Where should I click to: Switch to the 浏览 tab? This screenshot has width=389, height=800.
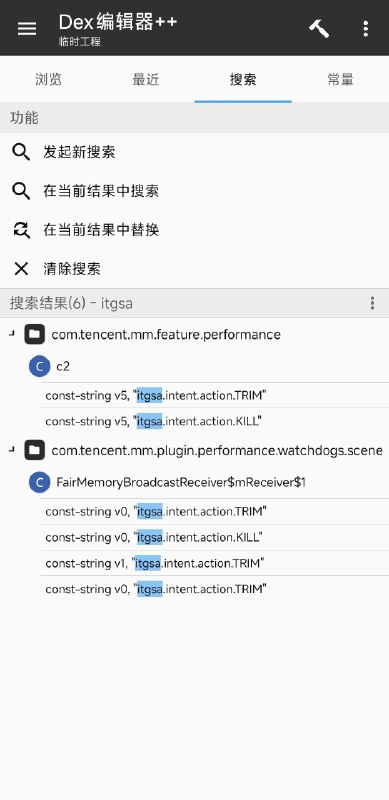click(x=48, y=80)
